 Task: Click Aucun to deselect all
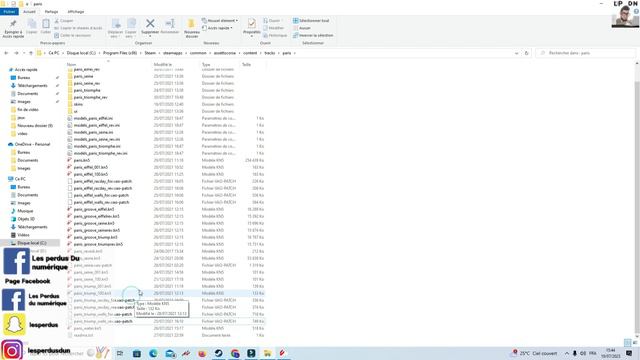[302, 28]
